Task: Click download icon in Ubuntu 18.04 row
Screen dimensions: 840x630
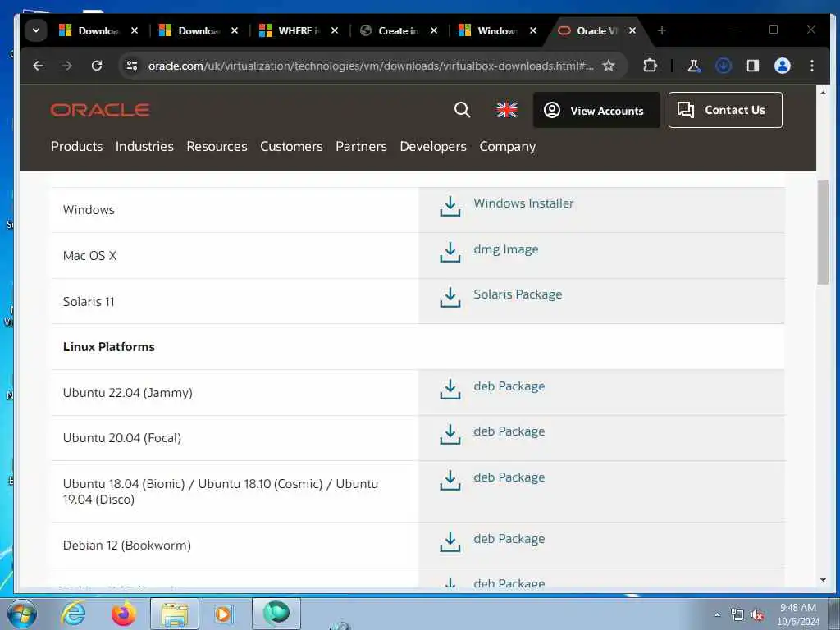Action: 450,480
